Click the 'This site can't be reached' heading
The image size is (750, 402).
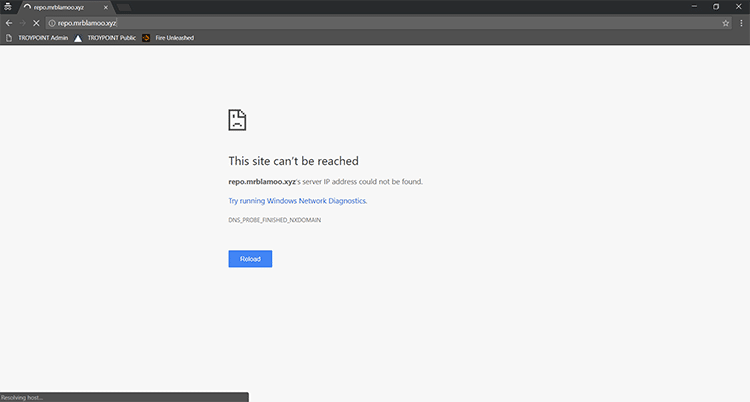[x=293, y=161]
